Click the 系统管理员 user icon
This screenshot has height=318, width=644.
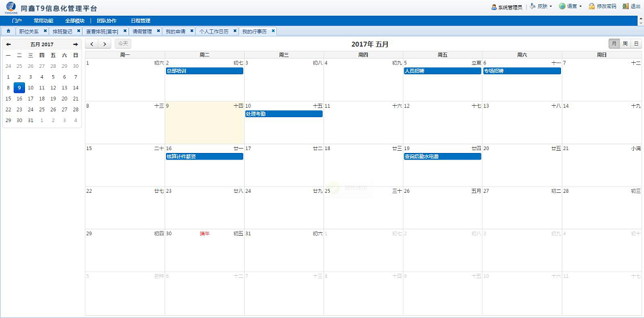494,6
